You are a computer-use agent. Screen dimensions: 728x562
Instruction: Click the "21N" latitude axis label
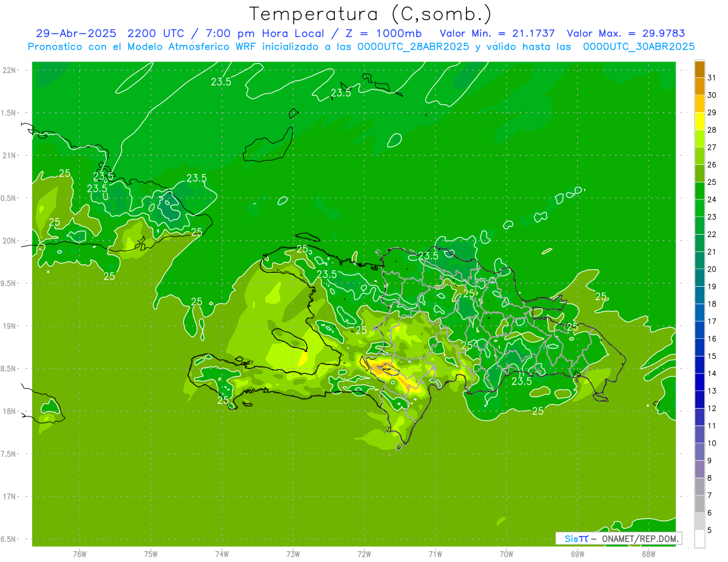9,155
